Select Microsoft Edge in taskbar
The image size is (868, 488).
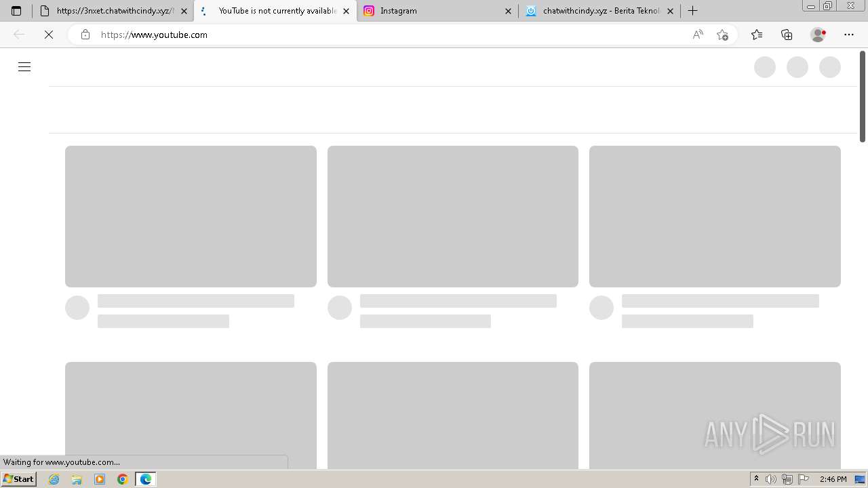[x=146, y=479]
